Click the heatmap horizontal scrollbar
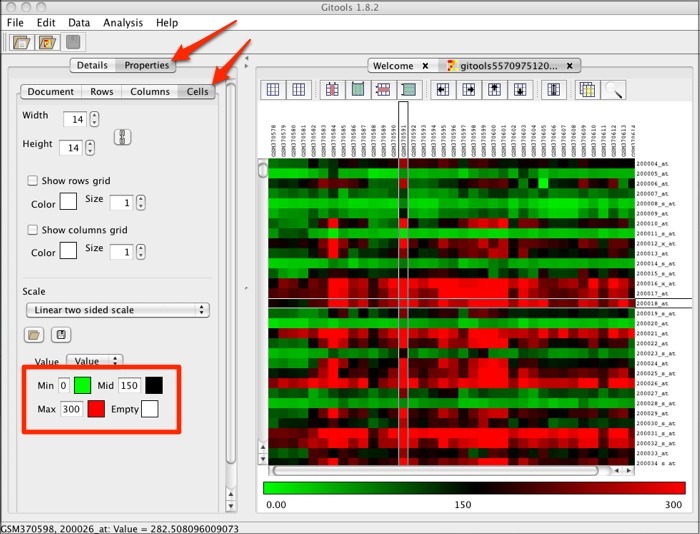 click(435, 471)
